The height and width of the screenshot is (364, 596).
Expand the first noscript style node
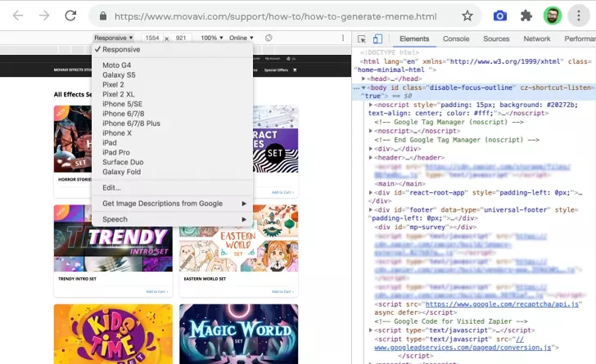pyautogui.click(x=371, y=105)
